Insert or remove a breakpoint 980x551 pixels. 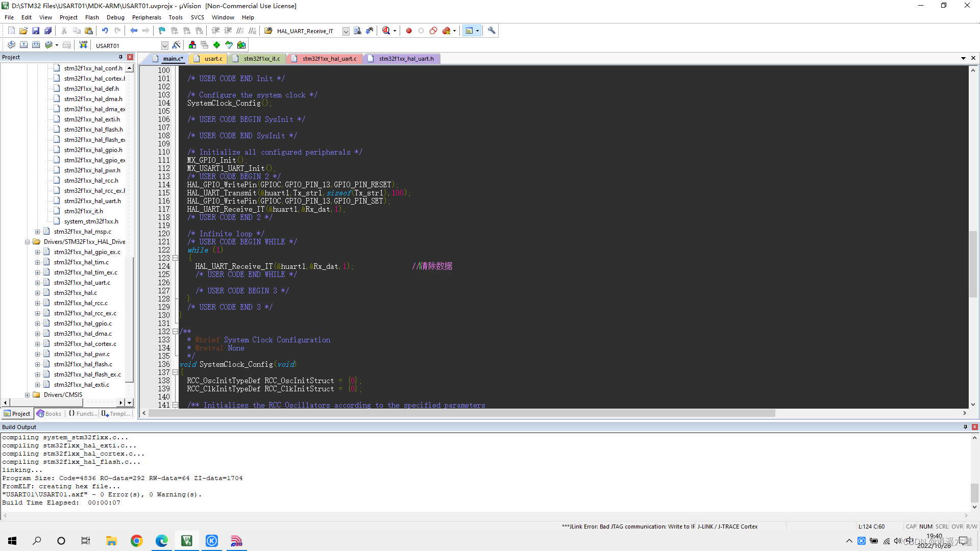409,31
